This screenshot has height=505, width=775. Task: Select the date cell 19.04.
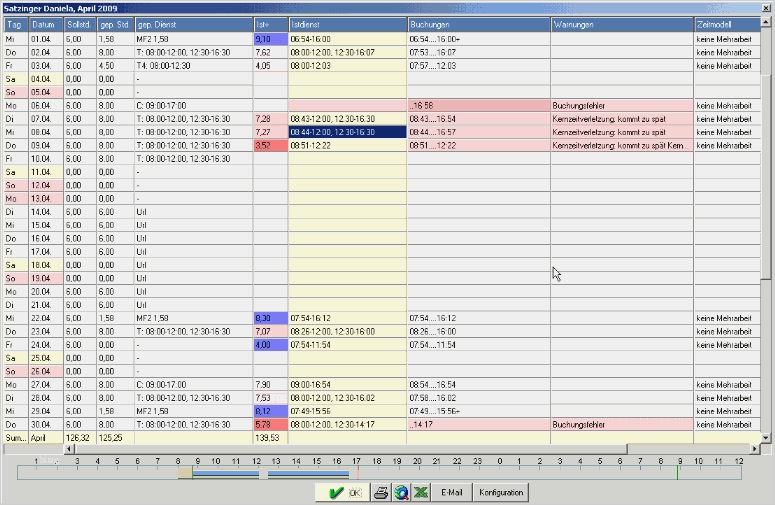[x=46, y=278]
